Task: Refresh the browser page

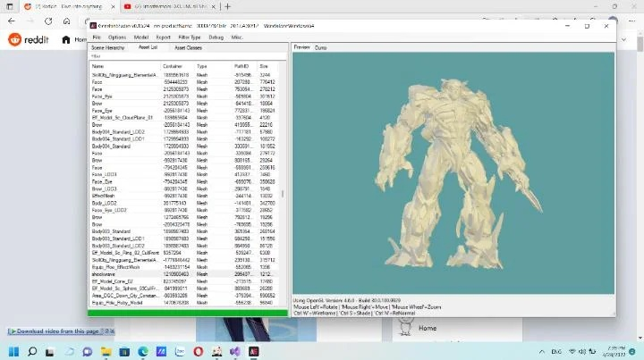Action: point(48,21)
